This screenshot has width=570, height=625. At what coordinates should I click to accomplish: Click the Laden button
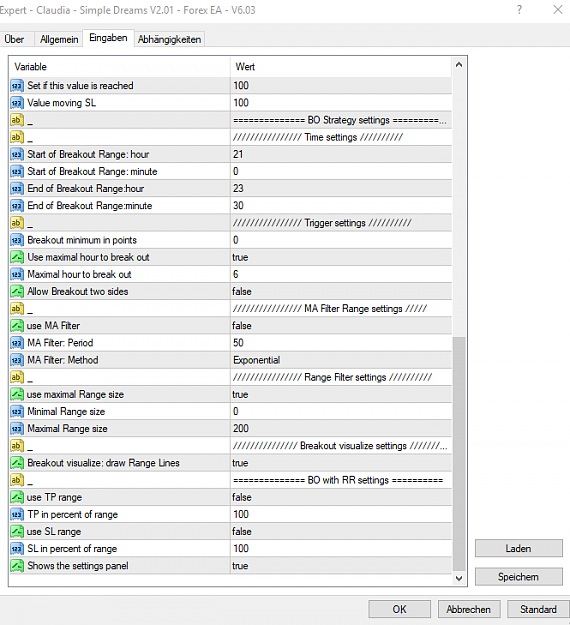click(x=519, y=548)
